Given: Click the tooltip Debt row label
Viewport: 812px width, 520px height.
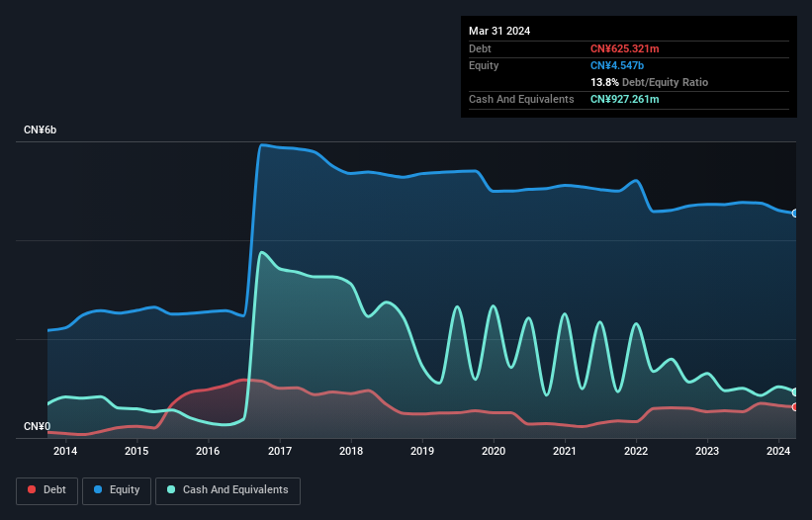Looking at the screenshot, I should pyautogui.click(x=480, y=48).
